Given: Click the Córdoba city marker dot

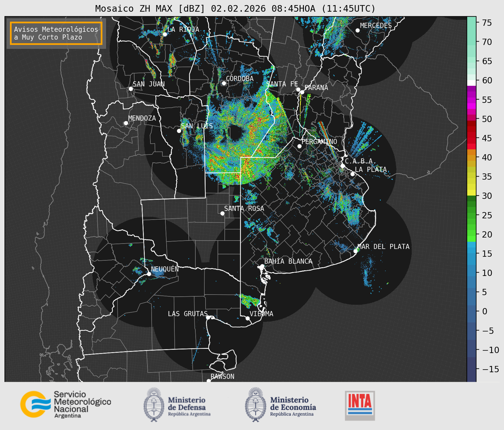Looking at the screenshot, I should pos(224,83).
